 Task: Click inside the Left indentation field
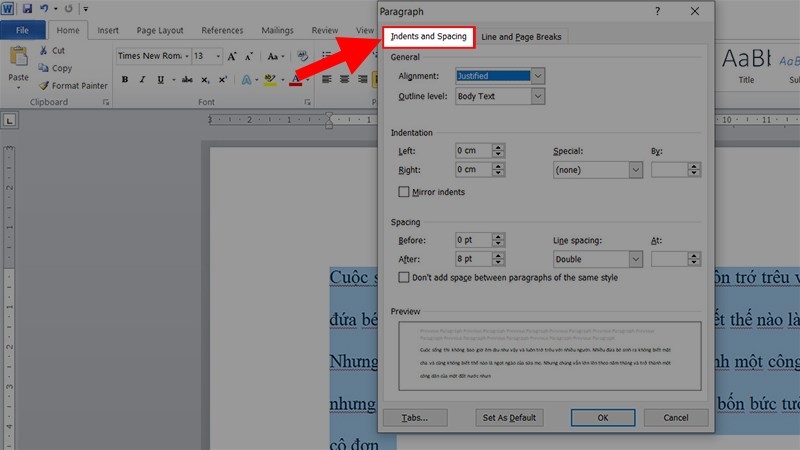(x=472, y=151)
